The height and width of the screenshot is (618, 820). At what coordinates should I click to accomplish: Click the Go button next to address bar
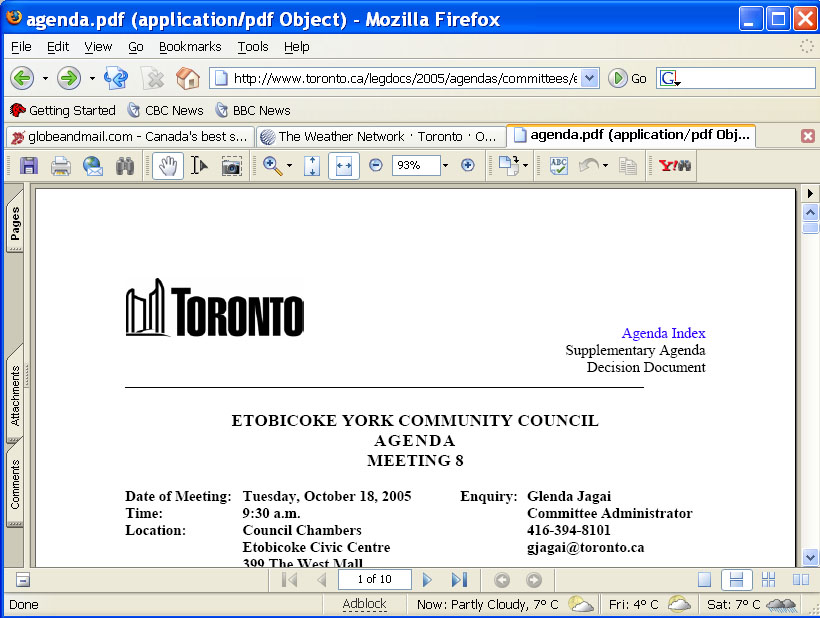point(628,78)
